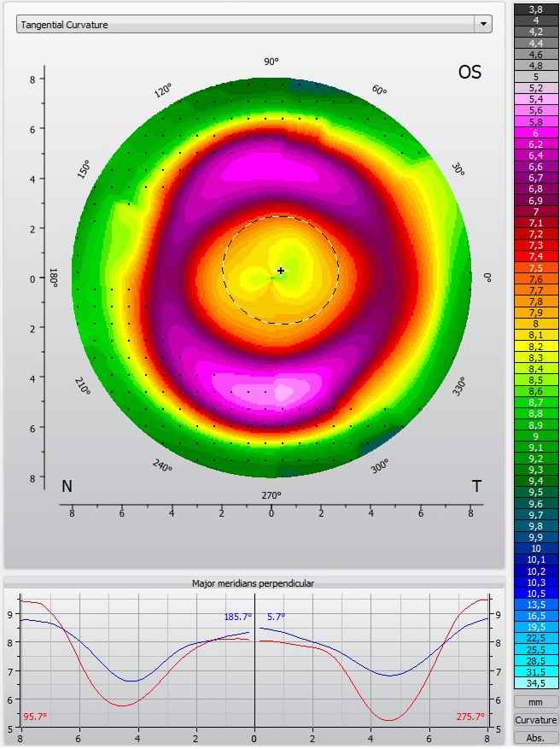Click the red 95.7° meridian label
This screenshot has width=560, height=749.
[35, 717]
